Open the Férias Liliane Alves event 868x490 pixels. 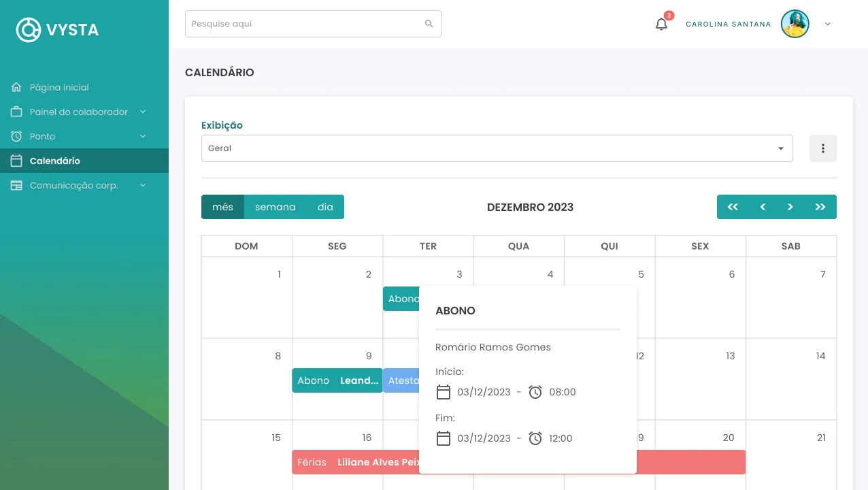356,462
